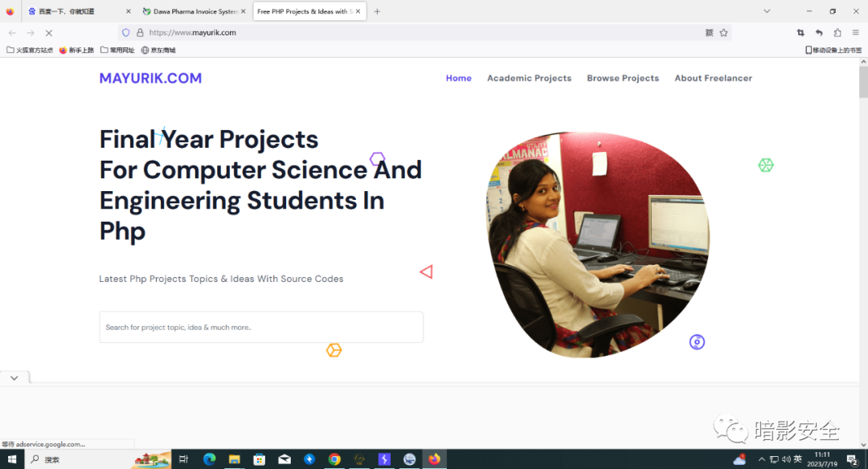This screenshot has height=469, width=868.
Task: Open the QR code icon in address bar
Action: pos(709,33)
